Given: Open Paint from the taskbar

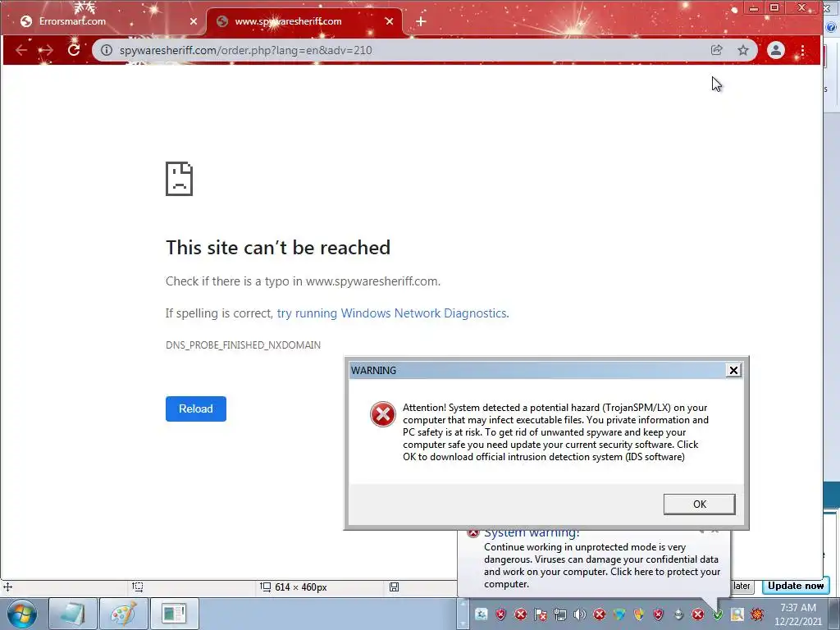Looking at the screenshot, I should coord(123,614).
